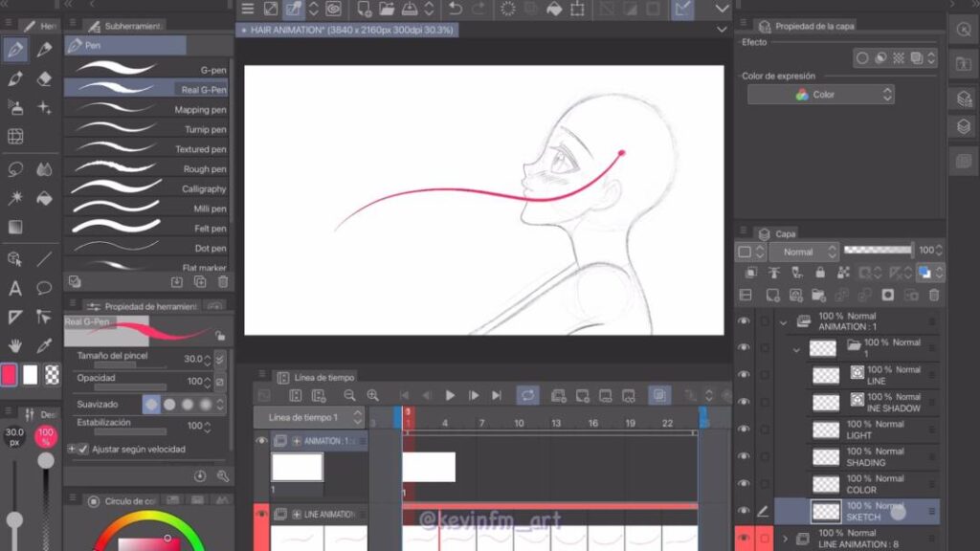Image resolution: width=980 pixels, height=551 pixels.
Task: Select the Hand move tool
Action: [15, 345]
